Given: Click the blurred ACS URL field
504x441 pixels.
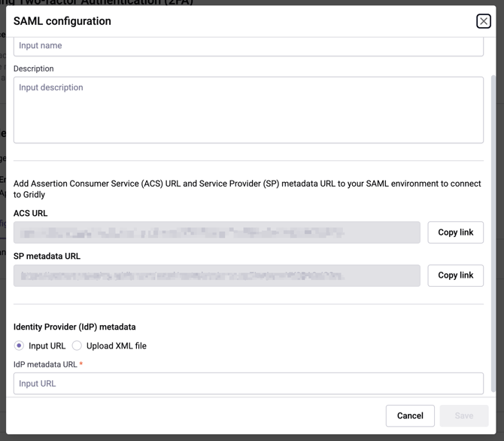Looking at the screenshot, I should [217, 233].
